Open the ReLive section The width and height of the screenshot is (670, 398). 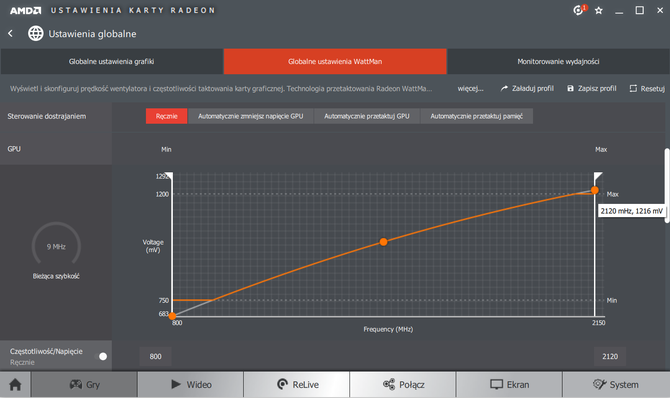click(x=297, y=384)
